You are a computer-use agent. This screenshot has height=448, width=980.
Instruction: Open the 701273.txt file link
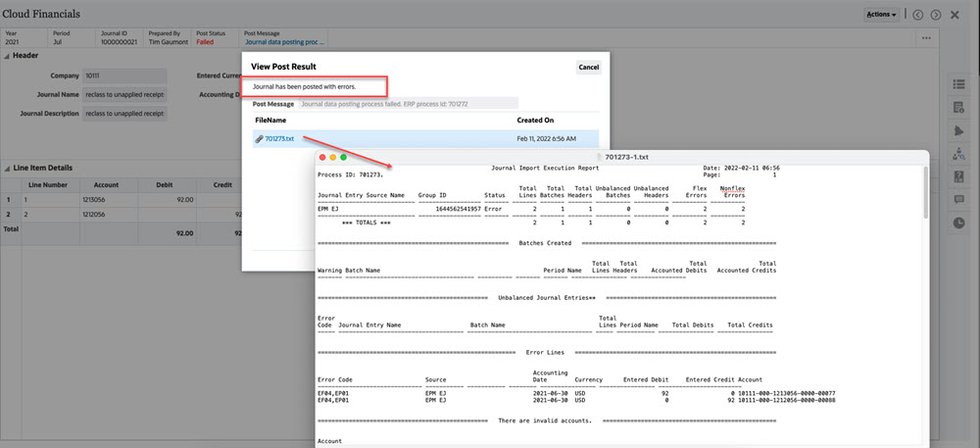pos(279,138)
